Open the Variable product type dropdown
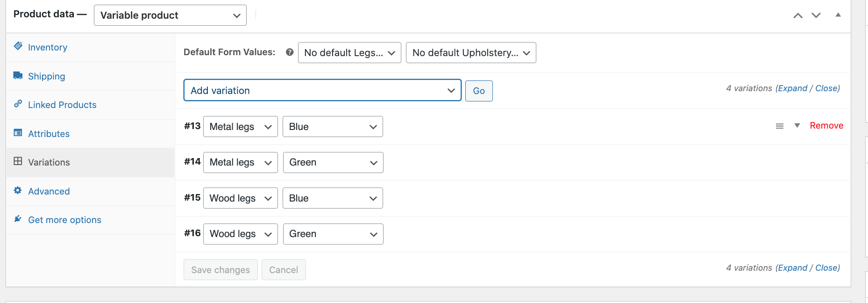 coord(170,15)
